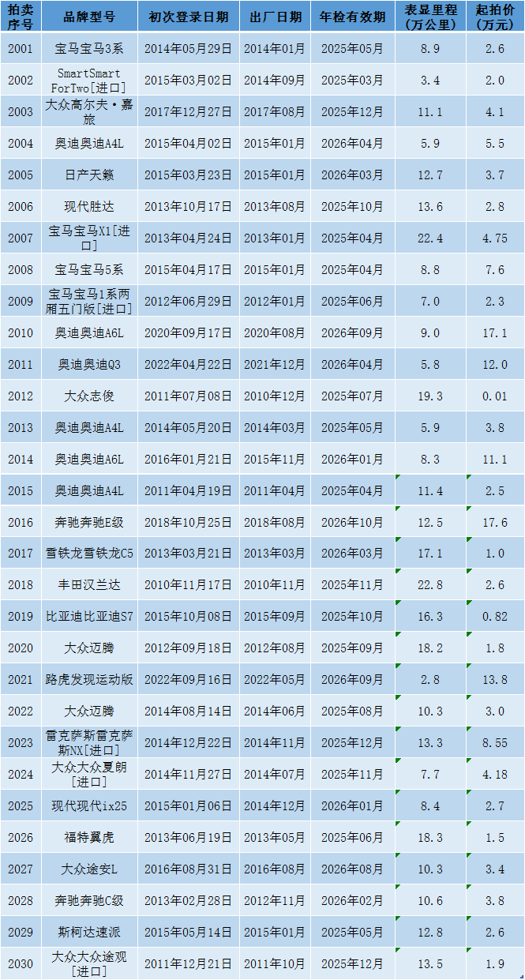Click the 品牌型号 column header

click(89, 17)
